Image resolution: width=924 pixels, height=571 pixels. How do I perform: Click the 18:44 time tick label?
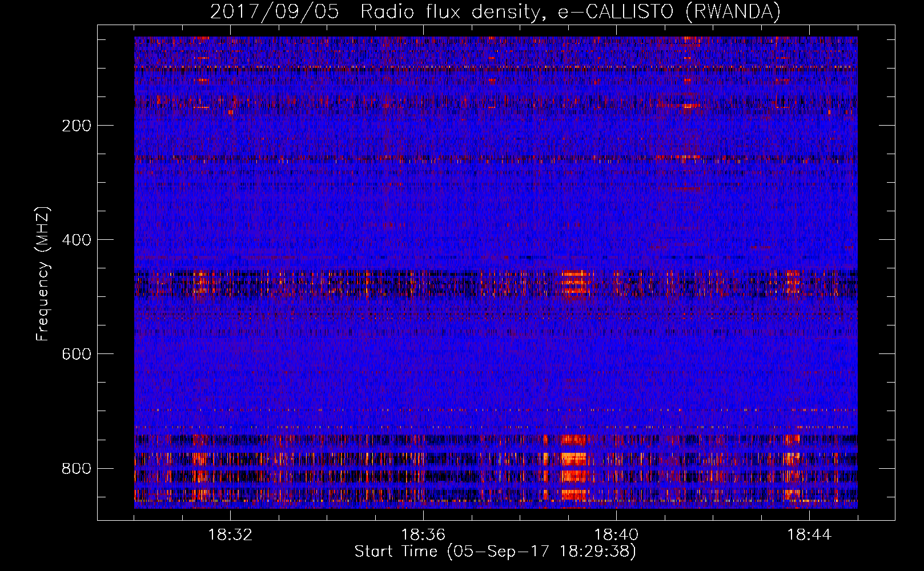click(809, 535)
